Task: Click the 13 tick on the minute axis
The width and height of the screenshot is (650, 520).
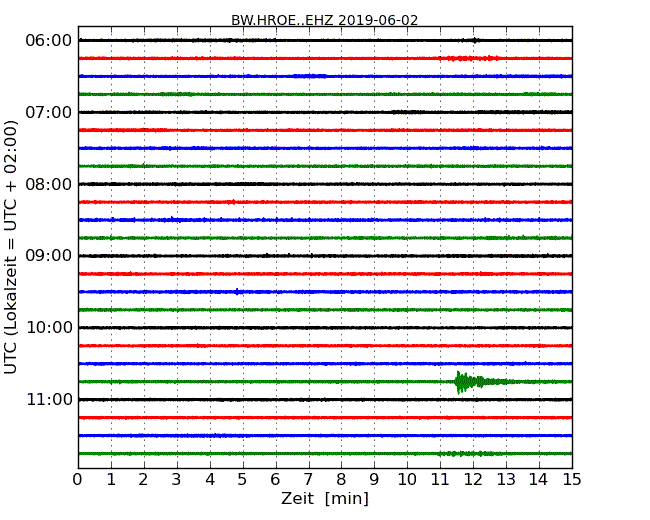Action: pos(506,479)
